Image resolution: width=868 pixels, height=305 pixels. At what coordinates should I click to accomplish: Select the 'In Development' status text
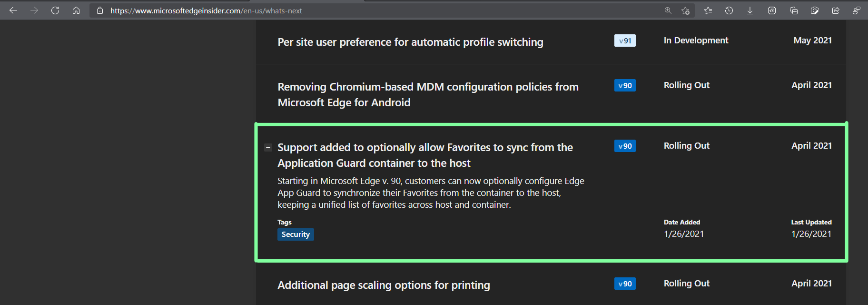coord(696,41)
